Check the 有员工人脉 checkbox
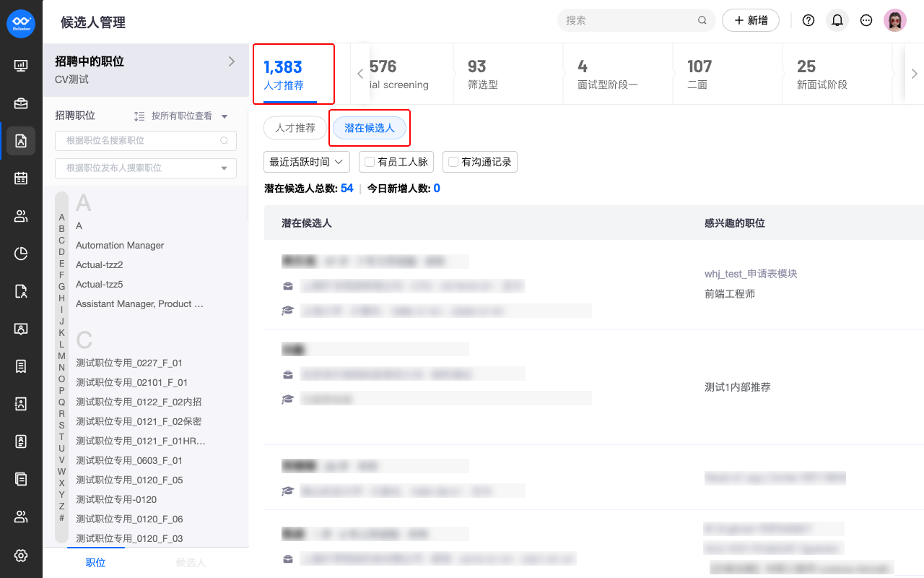 (370, 162)
